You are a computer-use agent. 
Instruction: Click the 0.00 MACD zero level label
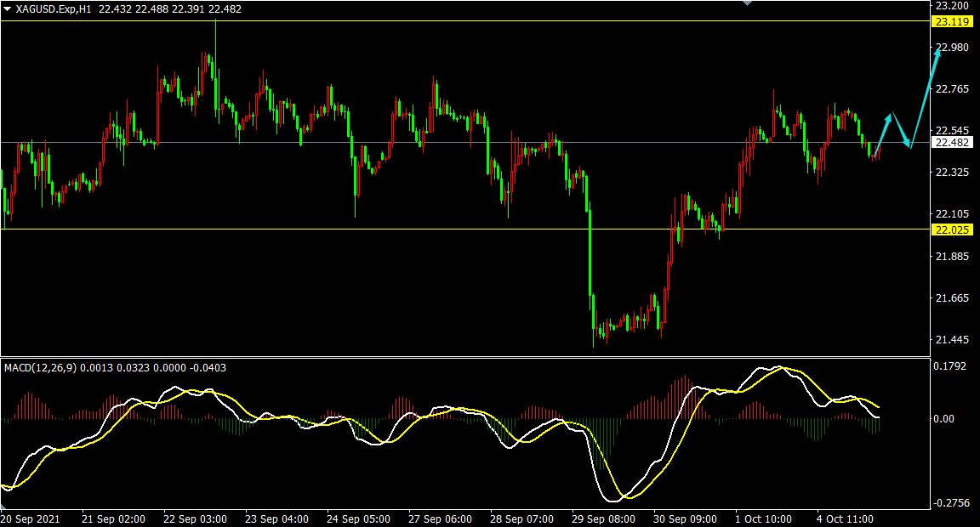[x=946, y=419]
